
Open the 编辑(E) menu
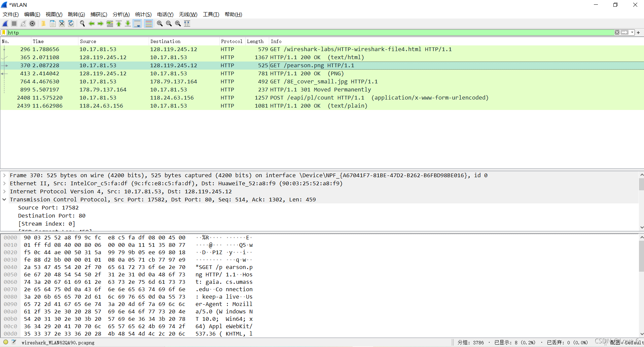(32, 14)
